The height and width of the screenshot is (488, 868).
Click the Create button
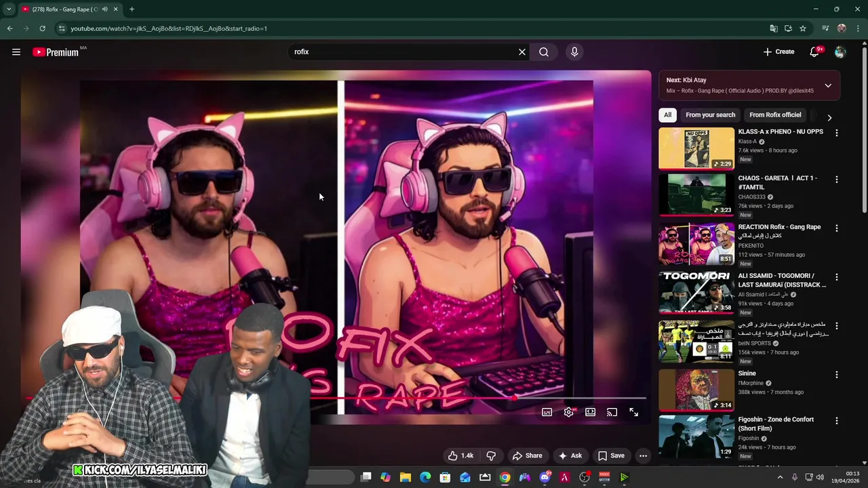[778, 52]
